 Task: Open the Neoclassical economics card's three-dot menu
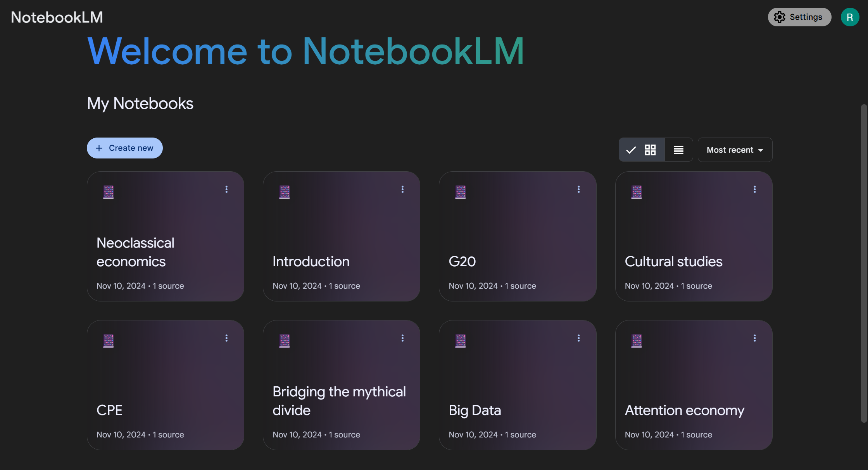226,189
